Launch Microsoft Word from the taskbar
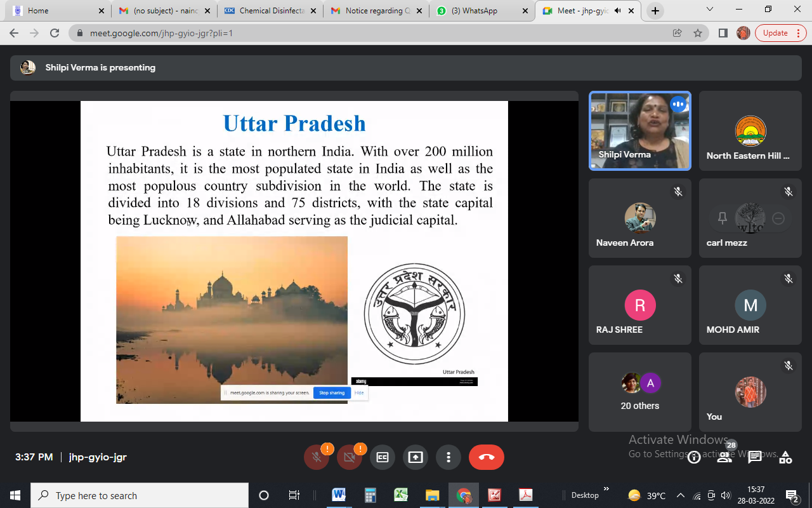The width and height of the screenshot is (812, 508). (339, 495)
